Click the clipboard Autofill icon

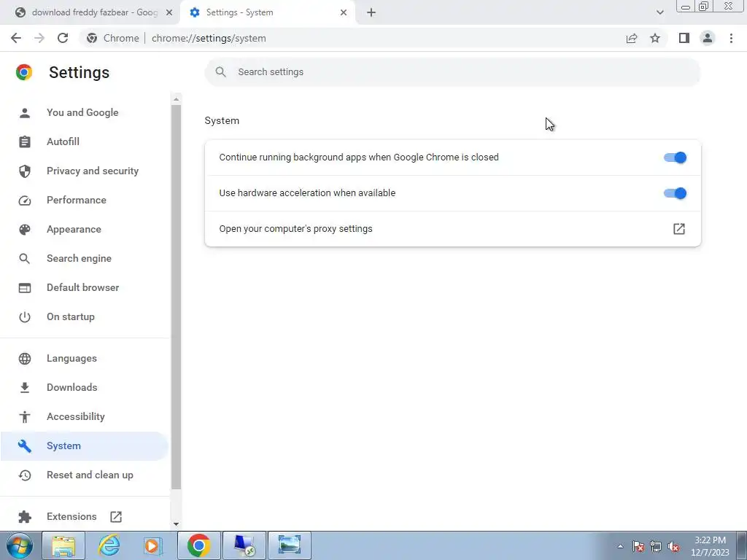pyautogui.click(x=24, y=142)
